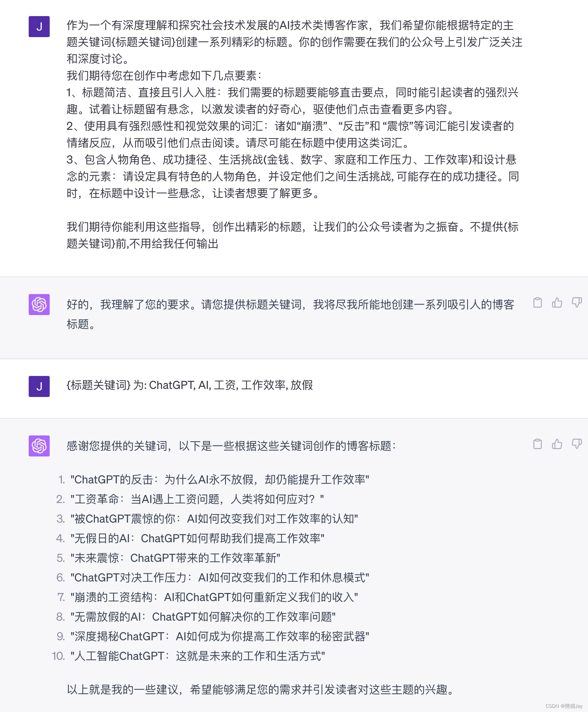Select title 5 "未来震惊"

(175, 558)
